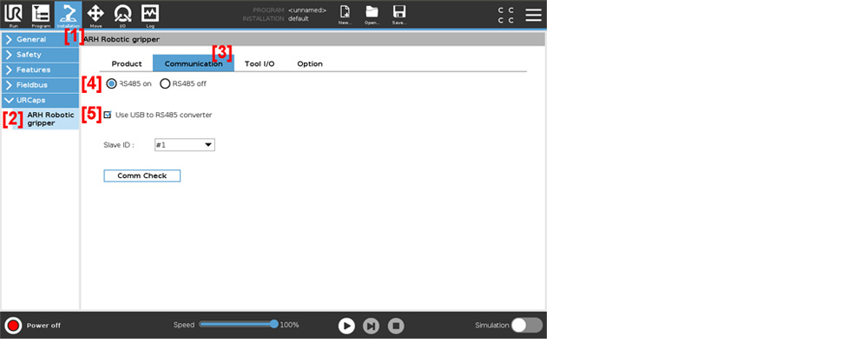Expand the Safety section
Screen dimensions: 868x343
tap(40, 55)
